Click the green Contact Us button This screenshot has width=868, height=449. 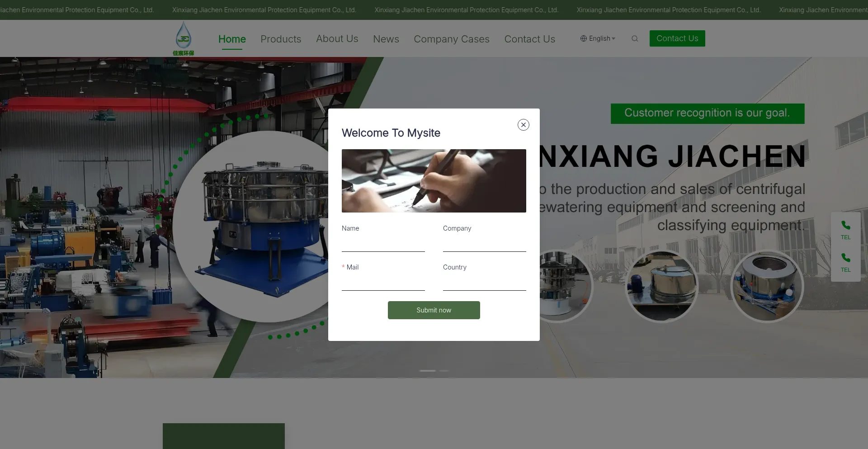point(677,38)
